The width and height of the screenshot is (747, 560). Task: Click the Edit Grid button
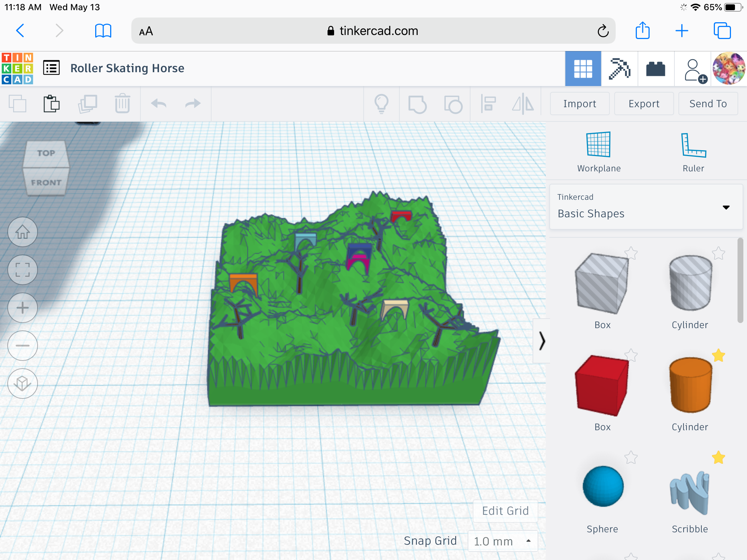[505, 511]
